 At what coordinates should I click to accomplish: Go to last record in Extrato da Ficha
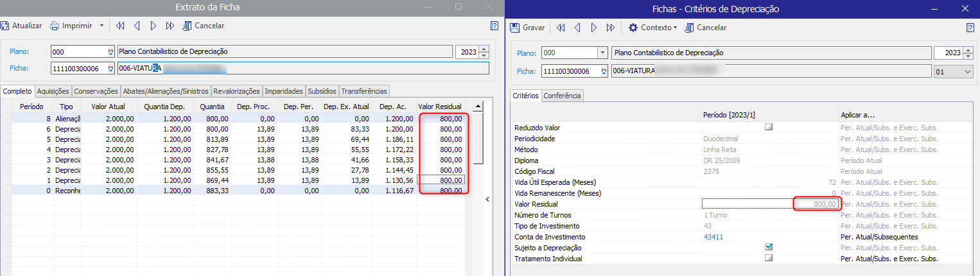[170, 26]
